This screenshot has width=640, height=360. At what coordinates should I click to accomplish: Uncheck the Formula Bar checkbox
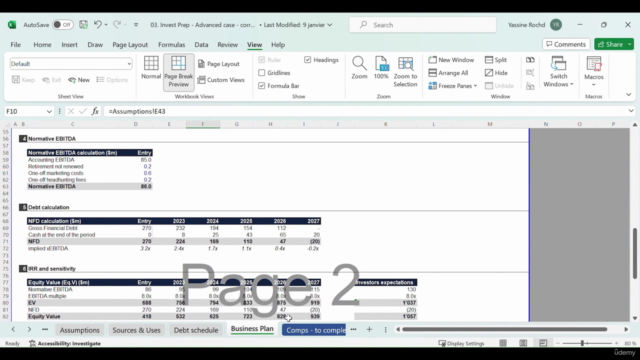coord(262,86)
